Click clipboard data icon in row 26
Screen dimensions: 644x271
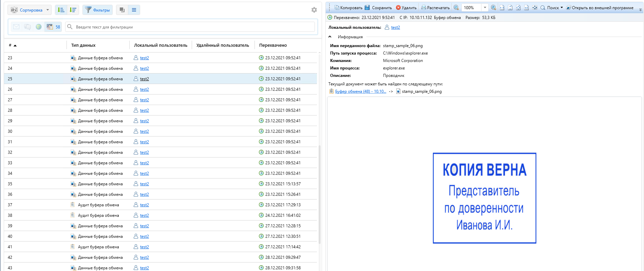[x=73, y=89]
